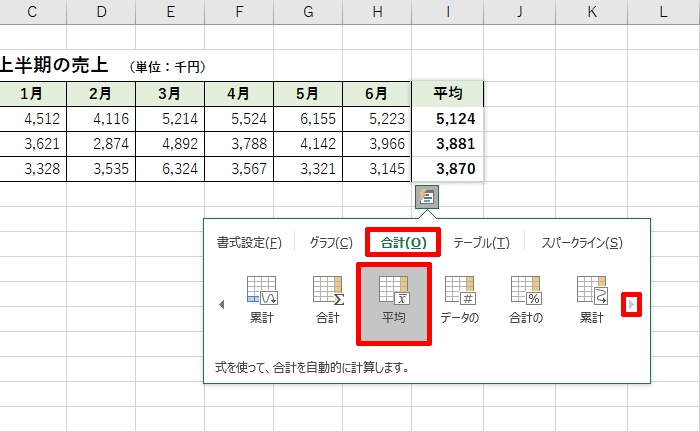The height and width of the screenshot is (432, 700).
Task: Open the 合計(O) tab
Action: pos(403,242)
